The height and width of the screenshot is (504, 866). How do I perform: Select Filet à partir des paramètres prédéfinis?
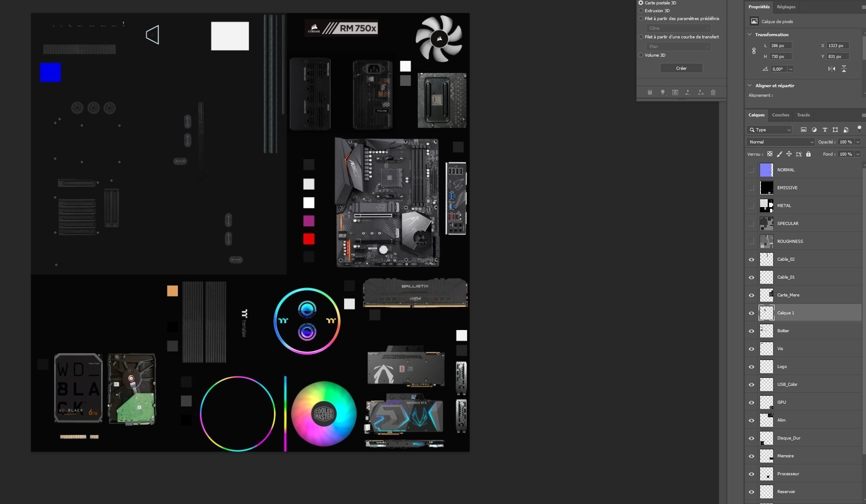point(641,18)
